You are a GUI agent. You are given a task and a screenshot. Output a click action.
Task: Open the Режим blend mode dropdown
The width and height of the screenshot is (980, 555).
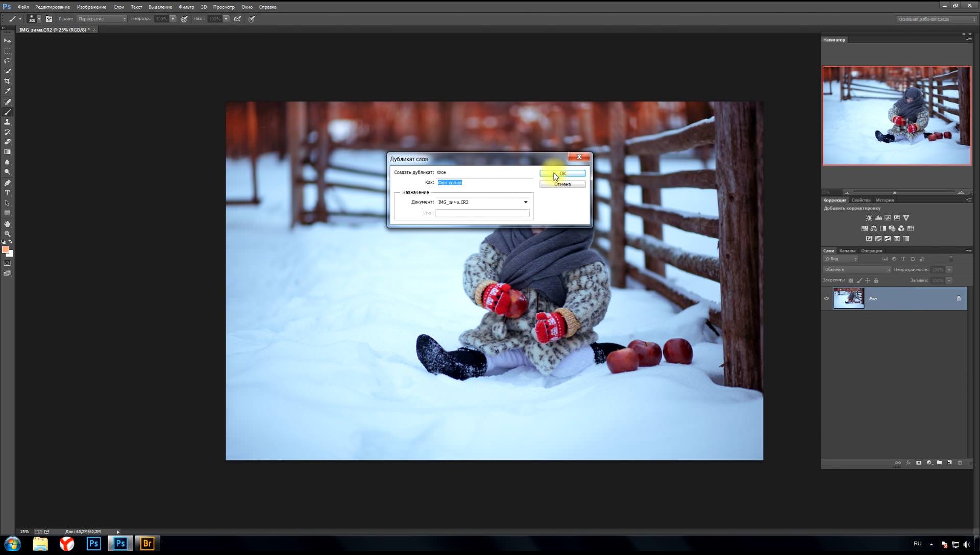[x=102, y=19]
